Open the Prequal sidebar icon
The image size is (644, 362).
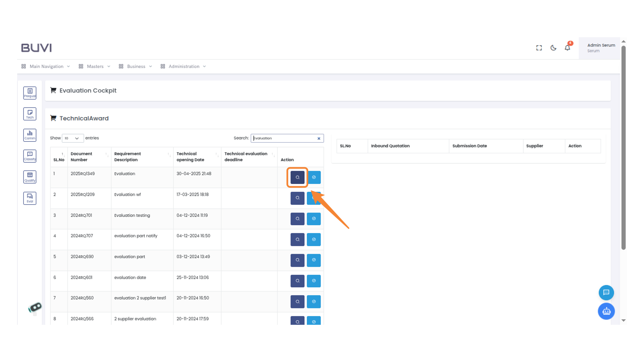[30, 93]
